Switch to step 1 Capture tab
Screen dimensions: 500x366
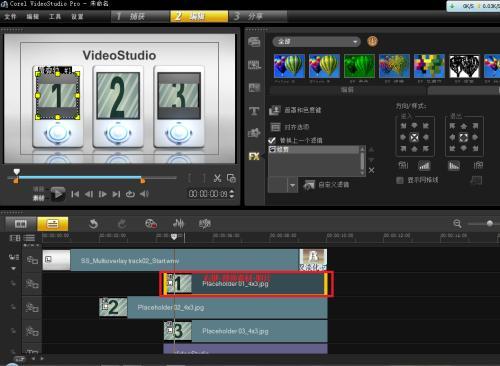point(140,16)
